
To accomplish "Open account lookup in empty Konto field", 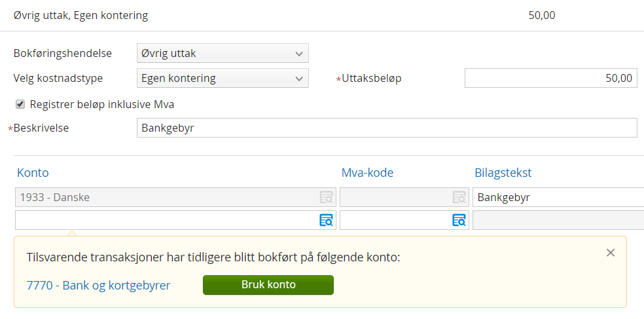I will (x=326, y=220).
